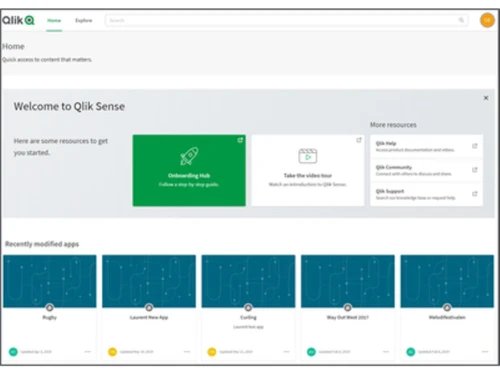Click green owner avatar on Melodifestivalen card
Screen dimensions: 500x375
411,352
